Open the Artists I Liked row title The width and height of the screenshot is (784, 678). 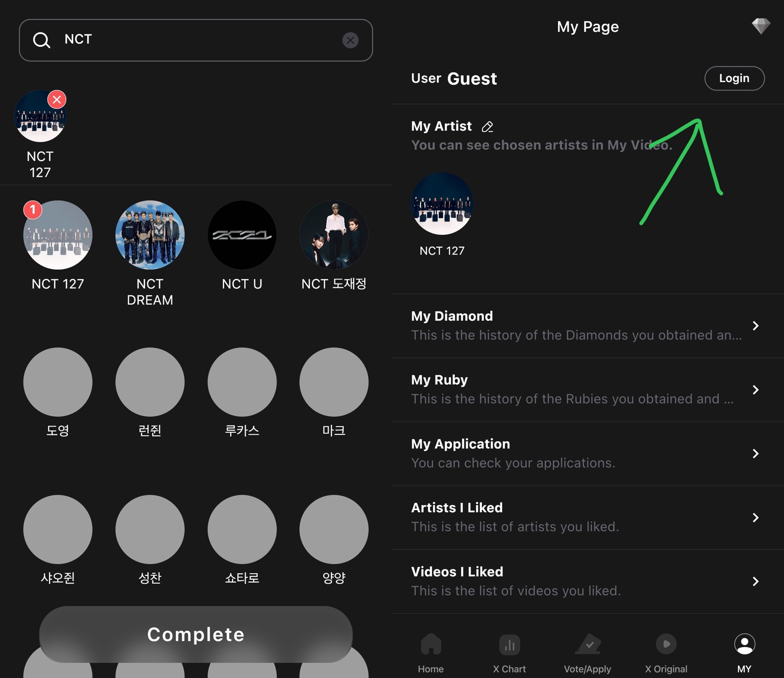point(457,508)
